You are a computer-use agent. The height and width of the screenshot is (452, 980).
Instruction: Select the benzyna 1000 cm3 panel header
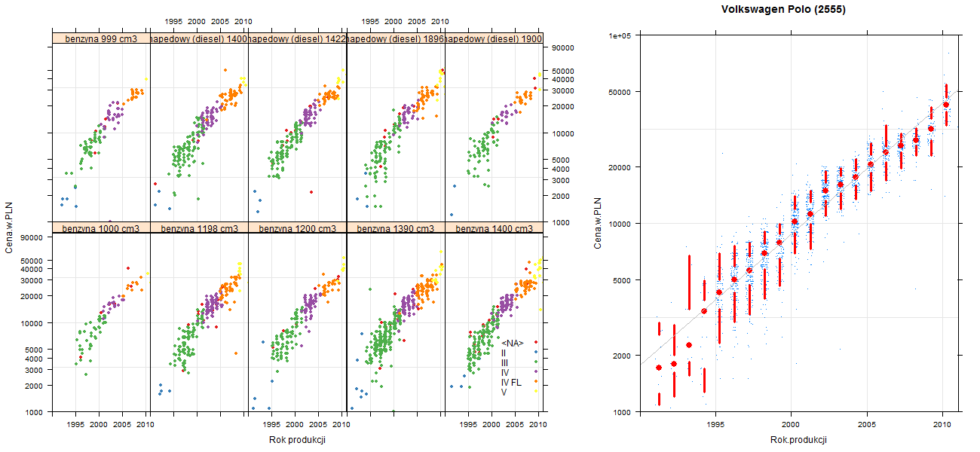point(102,228)
